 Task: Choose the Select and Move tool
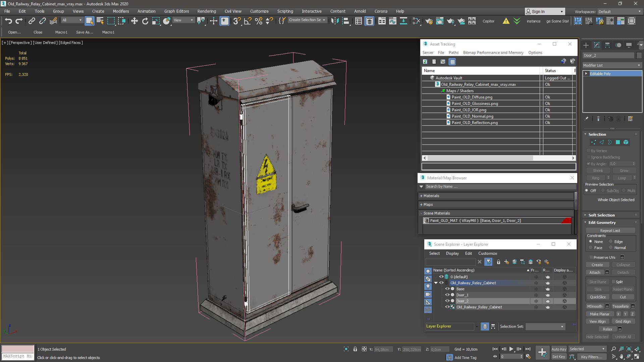point(134,21)
